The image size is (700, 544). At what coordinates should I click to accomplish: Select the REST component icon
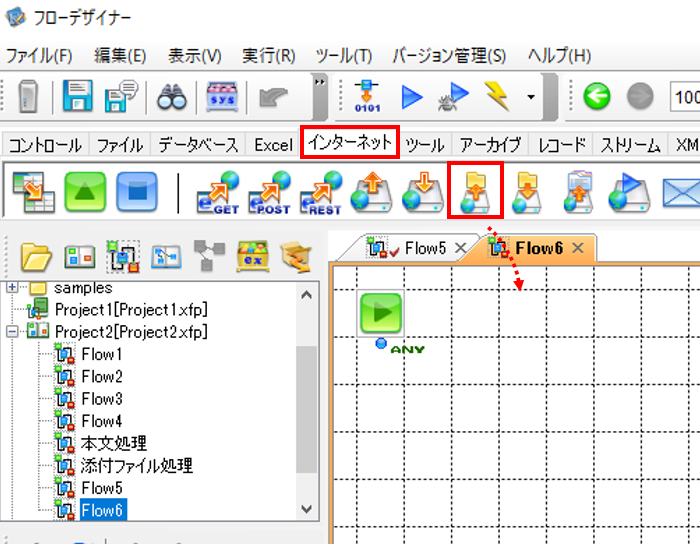point(321,193)
